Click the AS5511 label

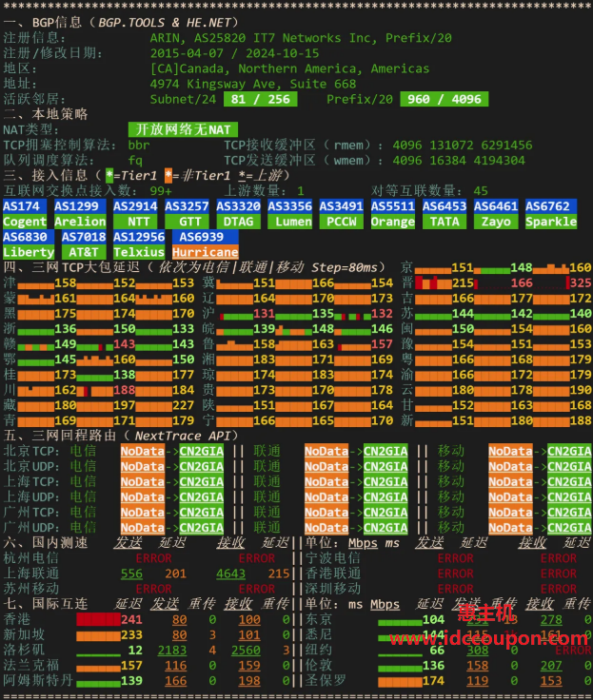point(393,206)
